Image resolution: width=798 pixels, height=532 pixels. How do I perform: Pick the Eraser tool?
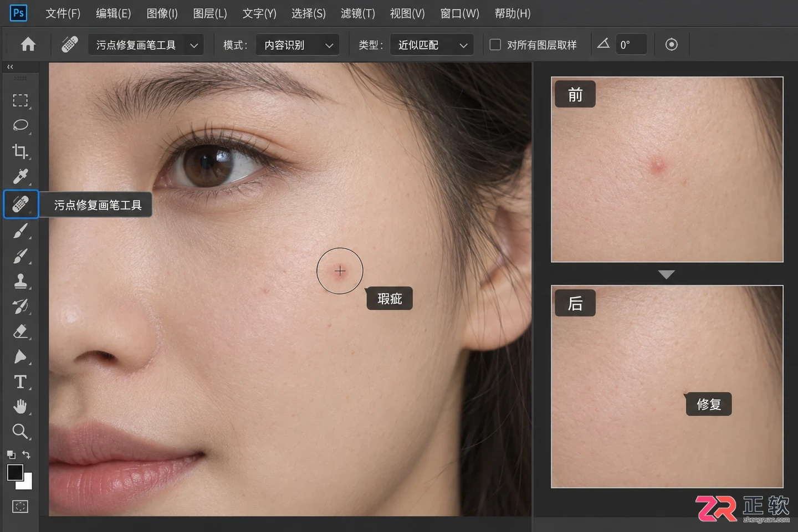tap(21, 331)
